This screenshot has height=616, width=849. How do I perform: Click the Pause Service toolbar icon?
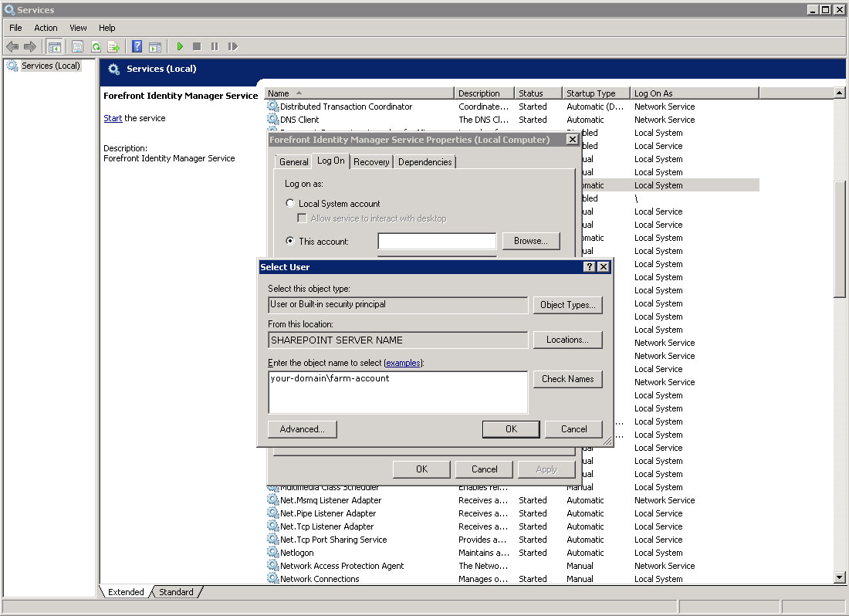click(x=215, y=46)
